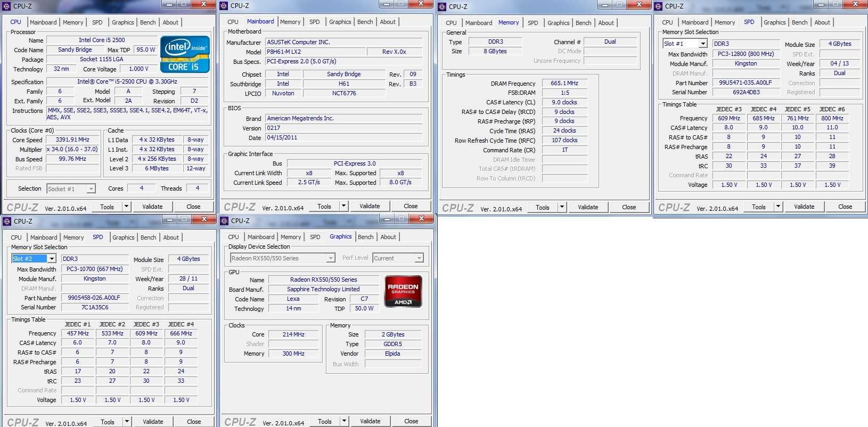Open the About tab in the Mainboard window

pos(388,22)
